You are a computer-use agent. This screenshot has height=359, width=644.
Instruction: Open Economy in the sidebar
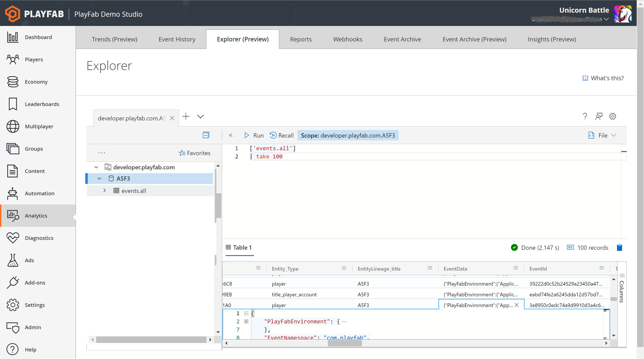click(36, 82)
